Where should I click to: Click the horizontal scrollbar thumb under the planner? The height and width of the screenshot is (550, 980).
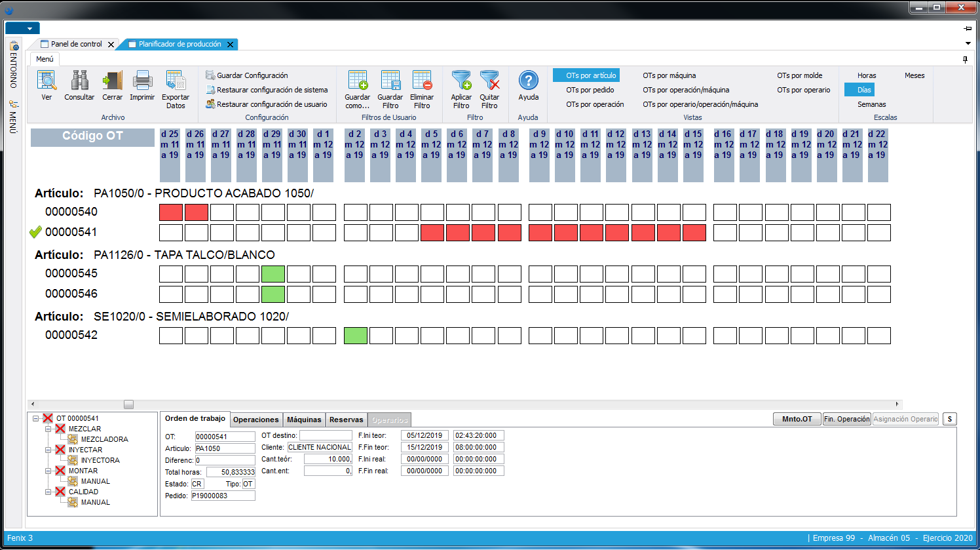(128, 404)
